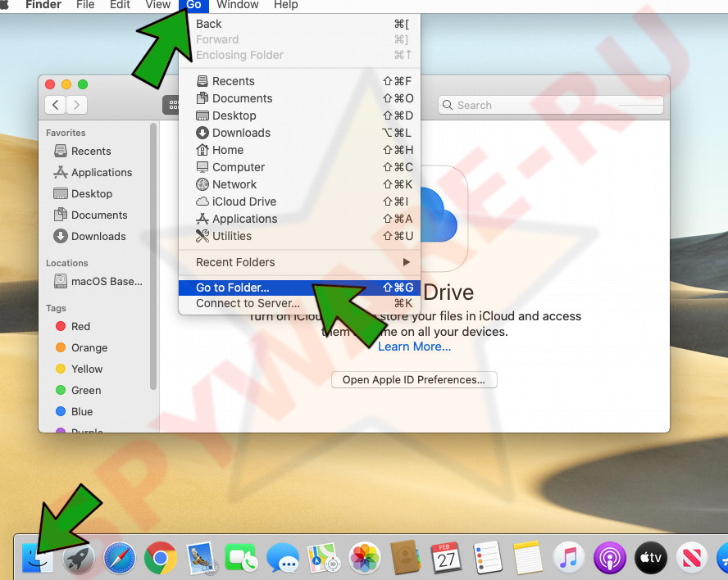Open Calendar showing Feb 27
This screenshot has height=580, width=728.
[446, 558]
